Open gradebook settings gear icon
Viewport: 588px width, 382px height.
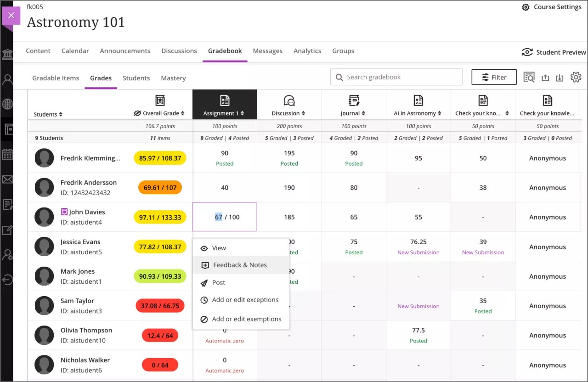coord(576,77)
